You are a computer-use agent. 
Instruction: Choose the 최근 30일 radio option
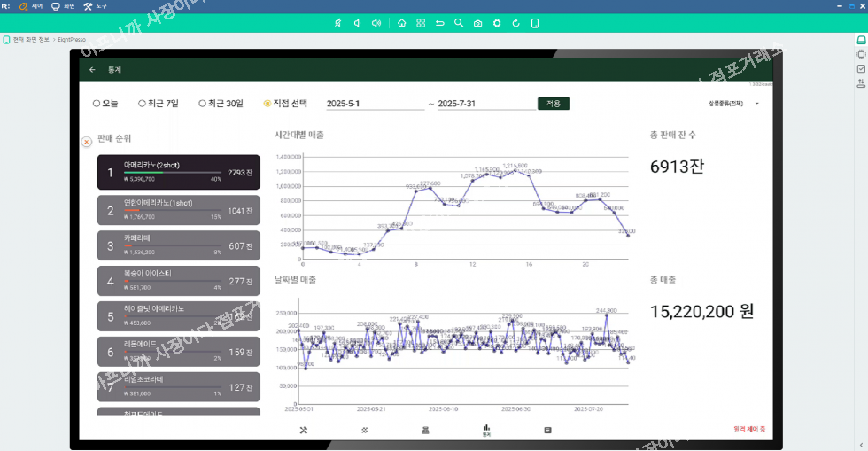[x=203, y=104]
